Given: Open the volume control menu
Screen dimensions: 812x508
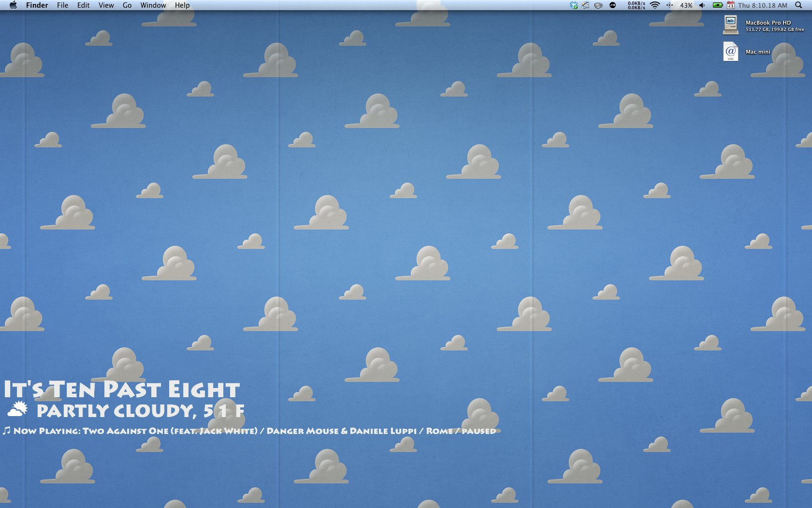Looking at the screenshot, I should click(x=702, y=5).
